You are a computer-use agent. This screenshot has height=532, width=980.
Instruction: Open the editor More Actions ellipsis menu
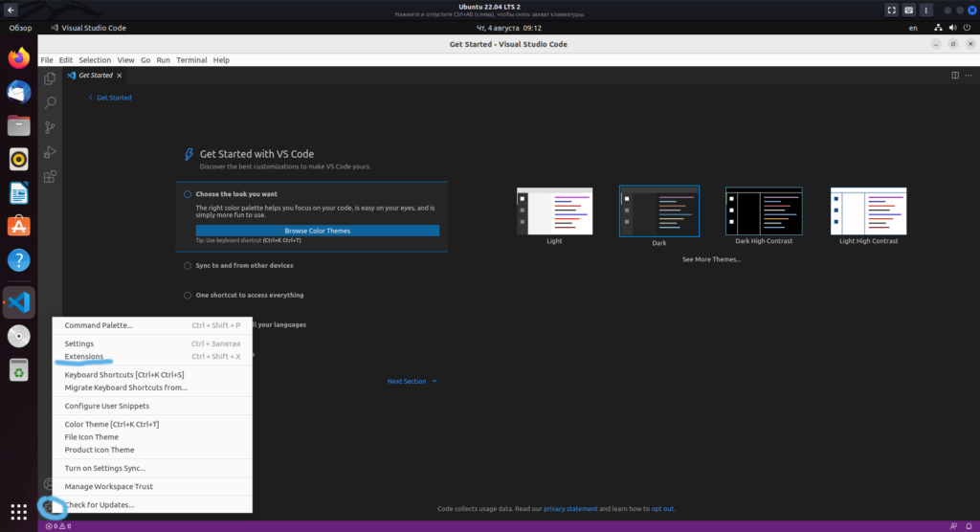[968, 75]
